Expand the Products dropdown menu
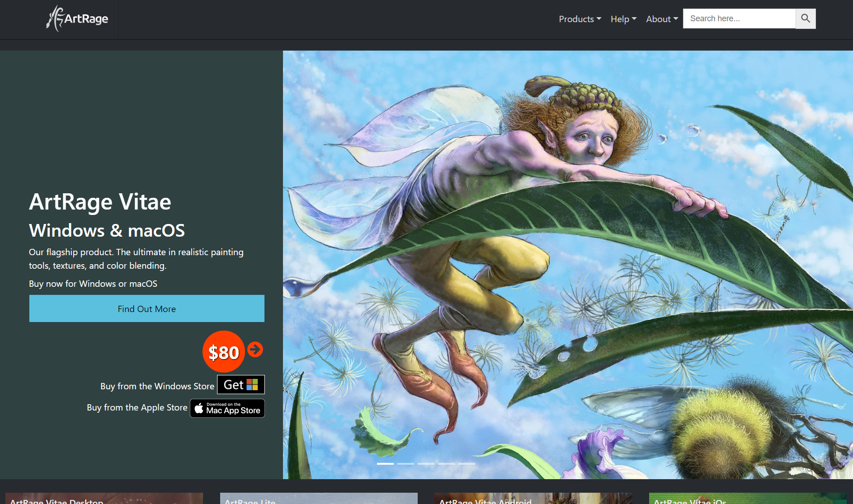The width and height of the screenshot is (853, 504). tap(580, 19)
